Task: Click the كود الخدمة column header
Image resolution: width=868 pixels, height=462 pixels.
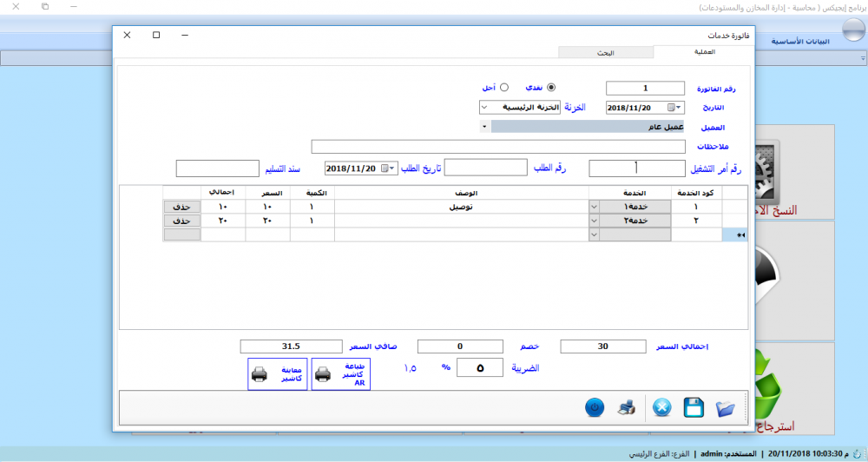Action: pos(696,193)
